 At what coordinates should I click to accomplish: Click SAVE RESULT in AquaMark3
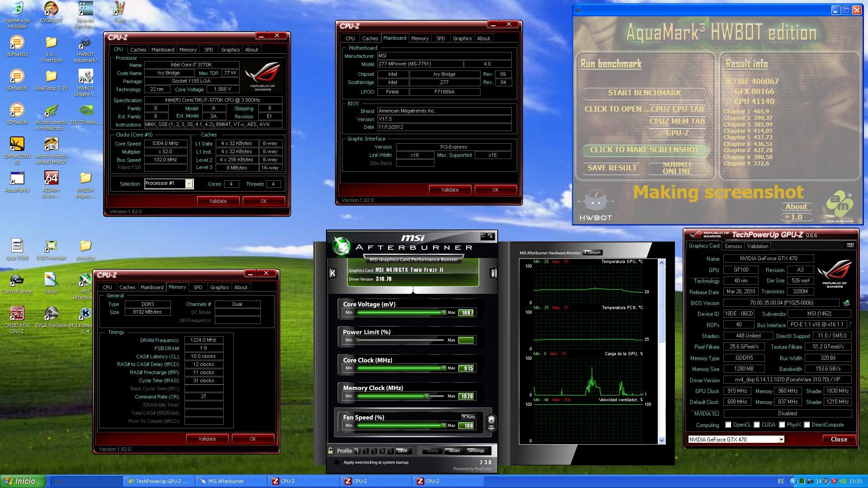(612, 168)
